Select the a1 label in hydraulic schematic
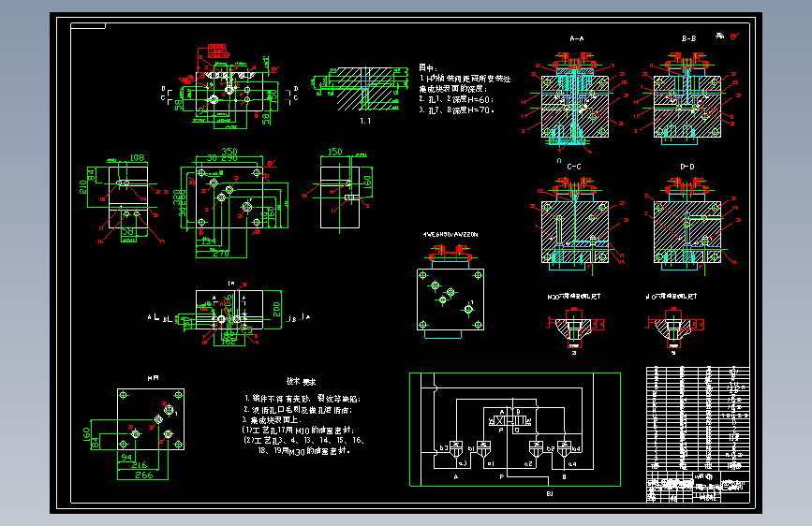This screenshot has height=526, width=812. click(491, 464)
